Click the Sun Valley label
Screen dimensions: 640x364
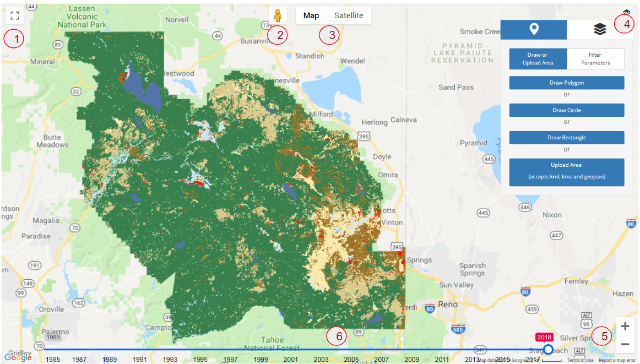tap(457, 285)
